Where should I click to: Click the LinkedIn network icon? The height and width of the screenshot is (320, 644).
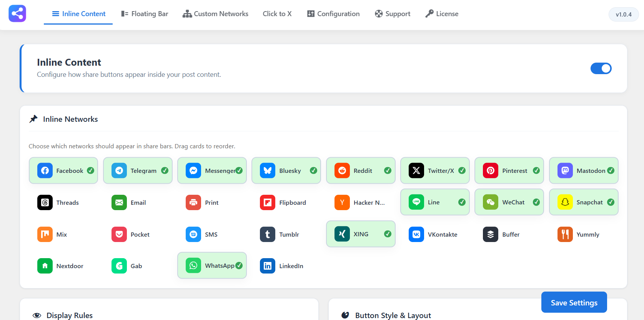(268, 266)
